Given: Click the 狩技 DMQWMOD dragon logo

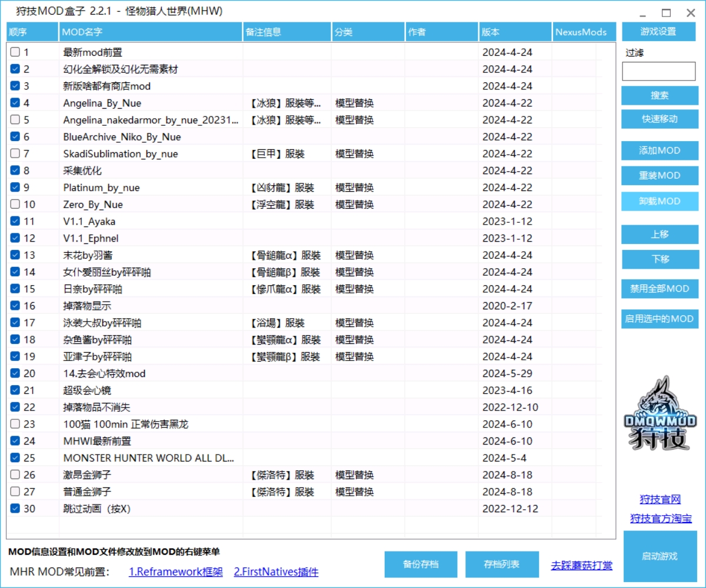Looking at the screenshot, I should click(x=660, y=413).
